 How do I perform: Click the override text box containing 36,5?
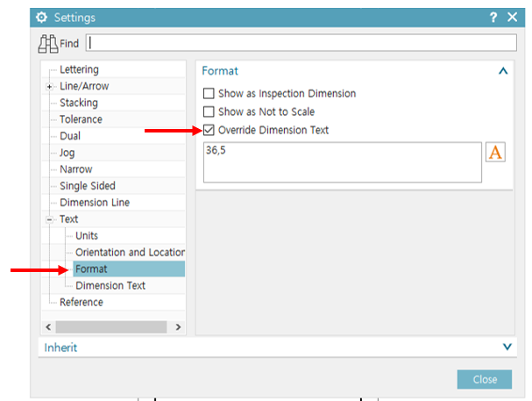point(342,162)
